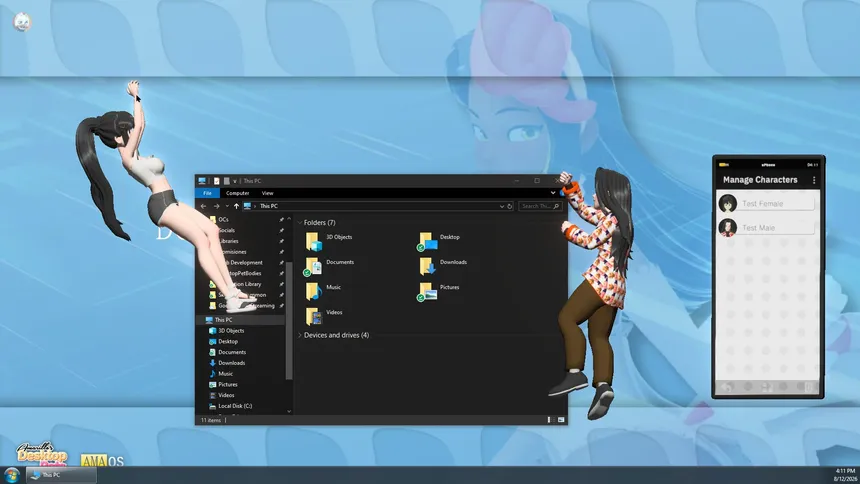Expand the ribbon with the chevron
Viewport: 860px width, 484px height.
[x=553, y=193]
